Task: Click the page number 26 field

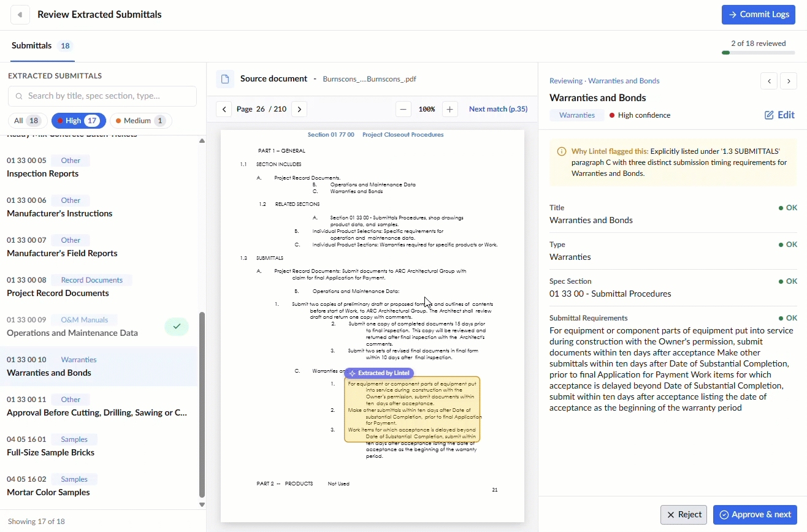Action: click(261, 109)
